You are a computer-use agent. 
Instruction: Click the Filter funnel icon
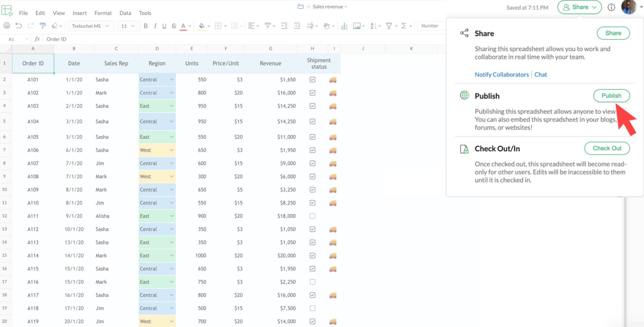point(389,26)
